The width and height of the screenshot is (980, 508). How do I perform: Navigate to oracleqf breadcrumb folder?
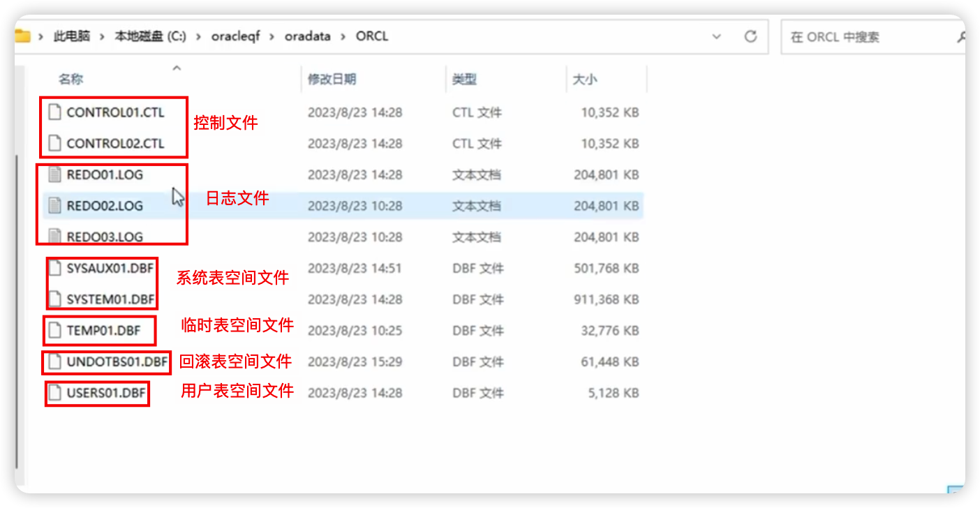(x=235, y=36)
